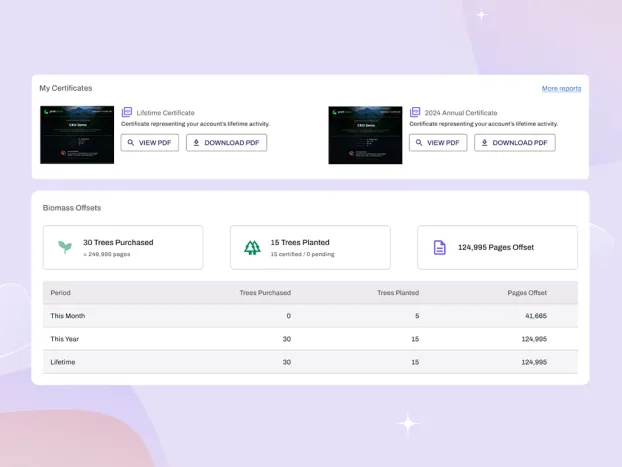Select the This Month table row

[x=310, y=316]
